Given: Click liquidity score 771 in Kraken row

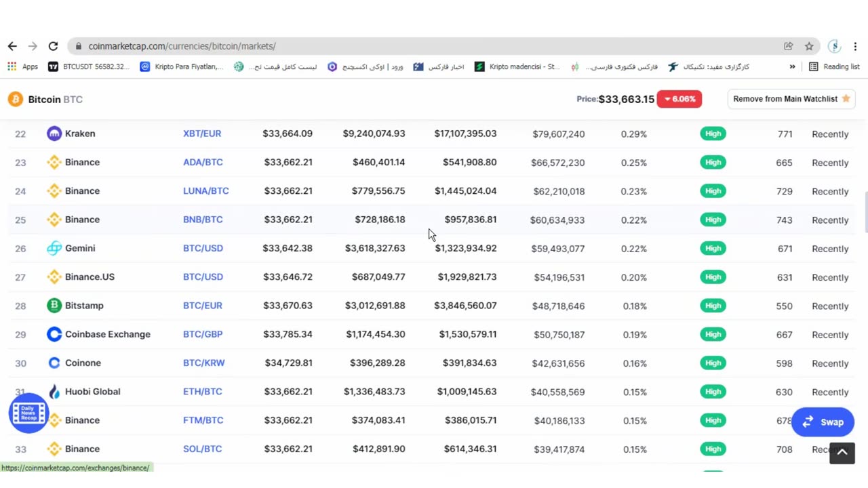Looking at the screenshot, I should tap(785, 134).
